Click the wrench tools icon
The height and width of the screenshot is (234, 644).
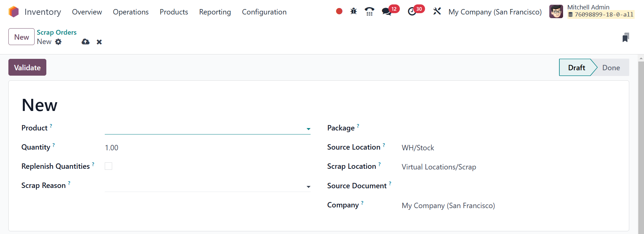tap(437, 11)
